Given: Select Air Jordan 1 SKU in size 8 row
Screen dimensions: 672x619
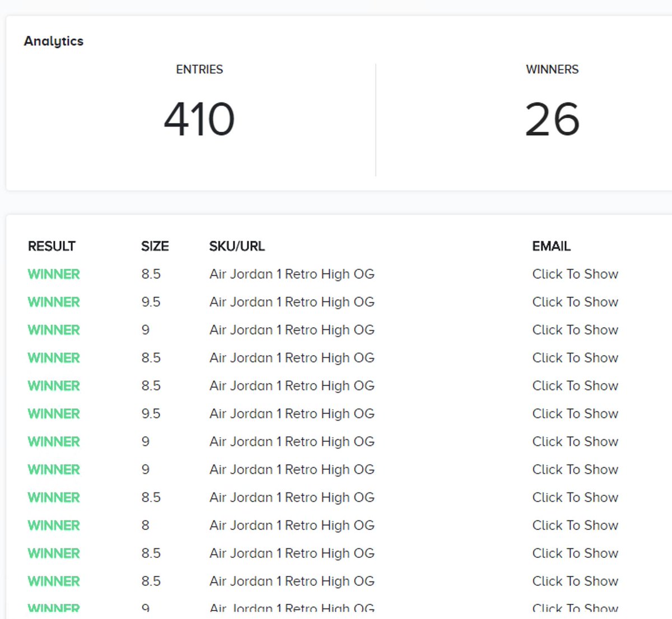Looking at the screenshot, I should pyautogui.click(x=292, y=525).
